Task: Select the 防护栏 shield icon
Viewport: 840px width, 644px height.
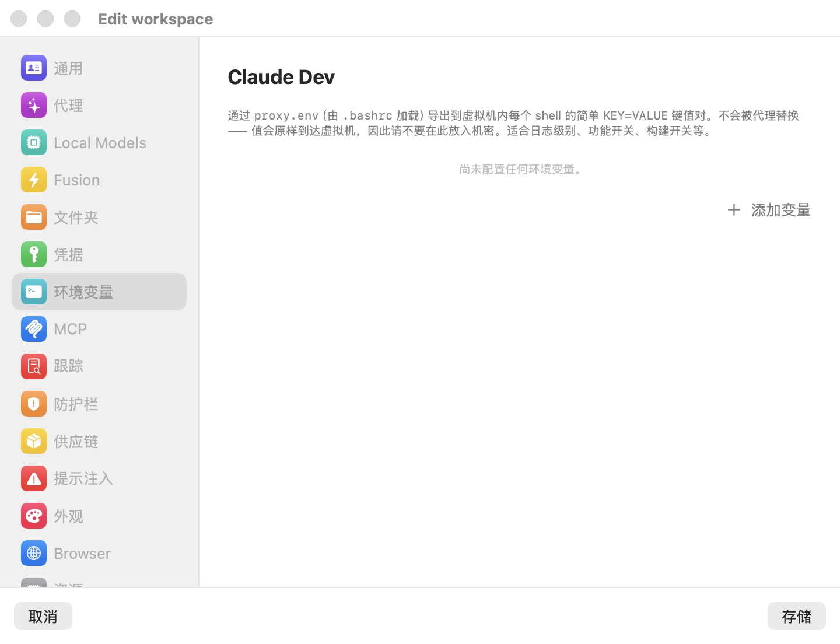Action: point(34,404)
